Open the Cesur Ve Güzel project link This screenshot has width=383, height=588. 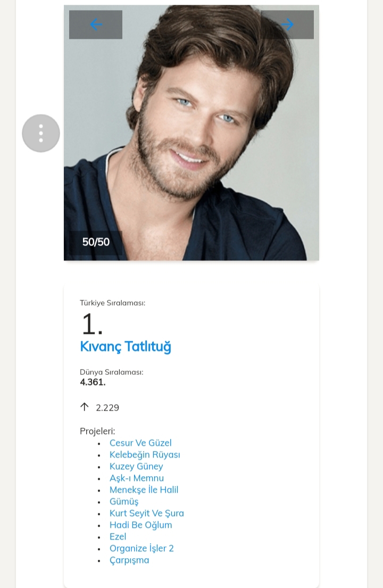tap(140, 443)
